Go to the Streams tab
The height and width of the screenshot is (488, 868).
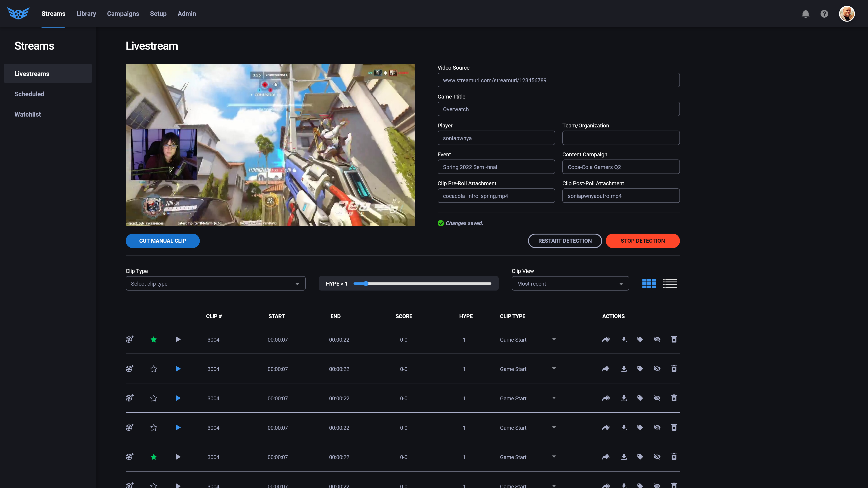point(53,14)
